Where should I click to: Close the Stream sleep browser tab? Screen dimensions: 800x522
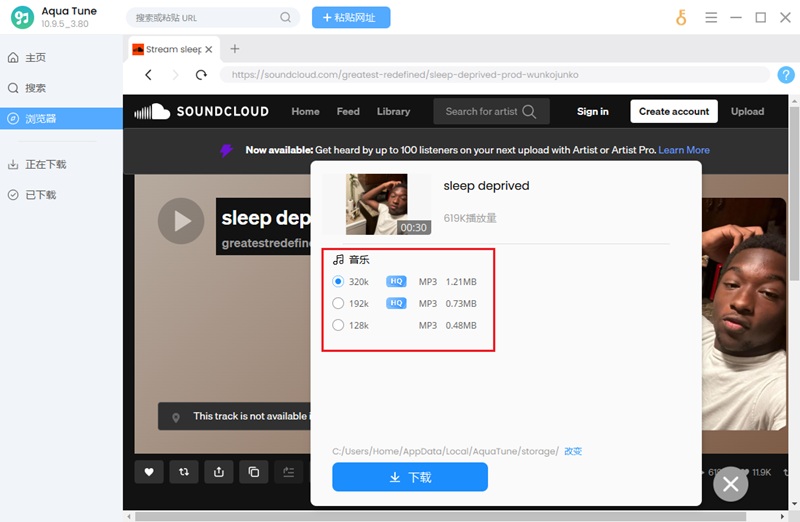(209, 49)
